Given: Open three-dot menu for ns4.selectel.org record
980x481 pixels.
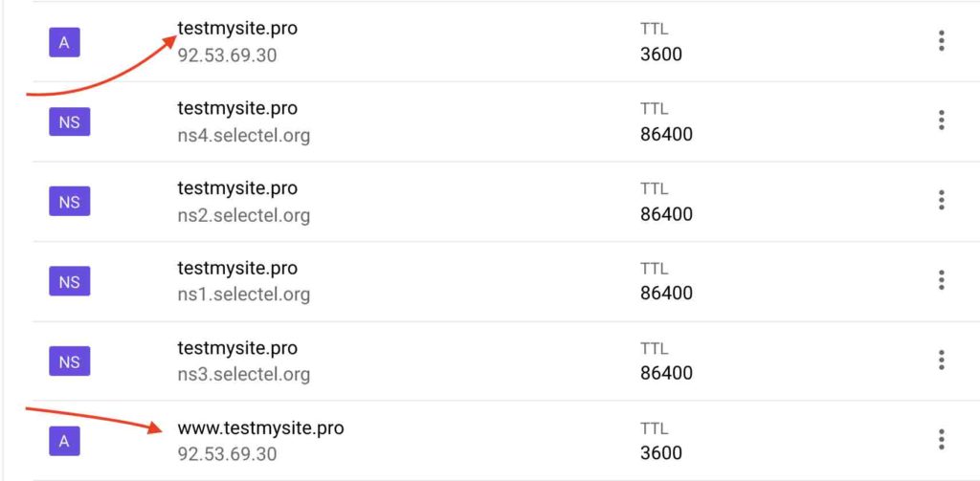Looking at the screenshot, I should (x=942, y=120).
